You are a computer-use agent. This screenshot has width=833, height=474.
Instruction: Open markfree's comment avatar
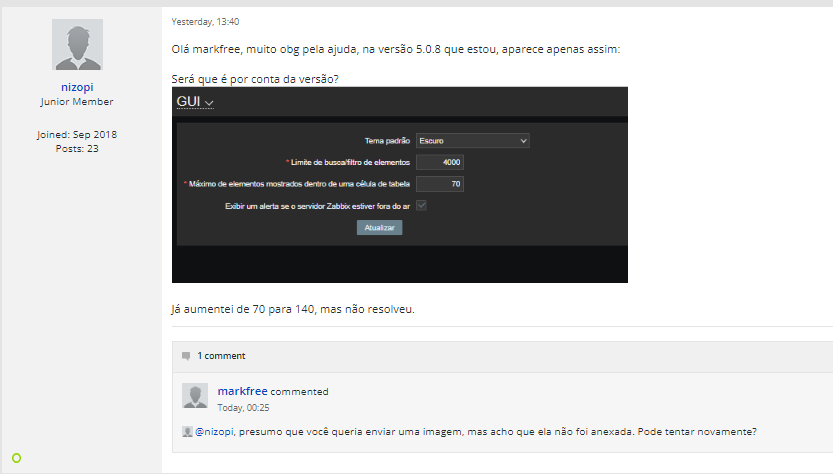195,396
